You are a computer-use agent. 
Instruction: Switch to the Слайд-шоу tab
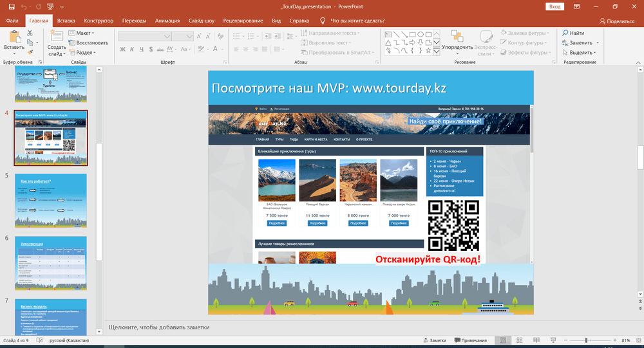[201, 21]
